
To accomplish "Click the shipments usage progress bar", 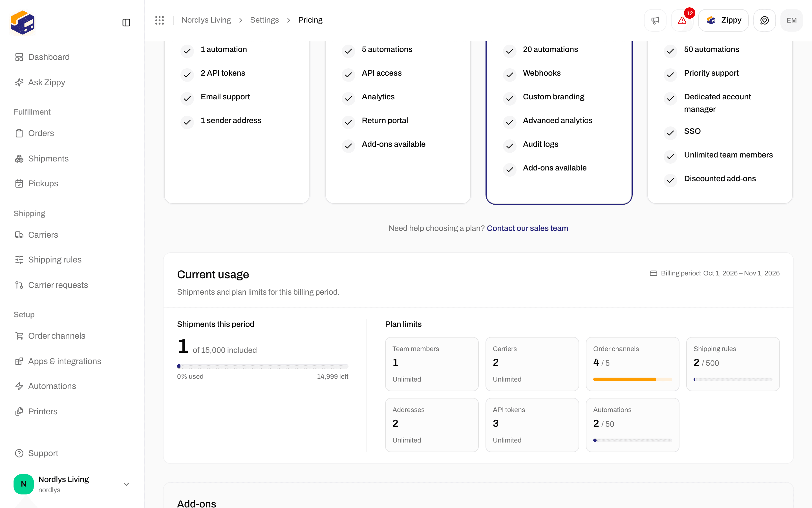I will click(x=263, y=366).
